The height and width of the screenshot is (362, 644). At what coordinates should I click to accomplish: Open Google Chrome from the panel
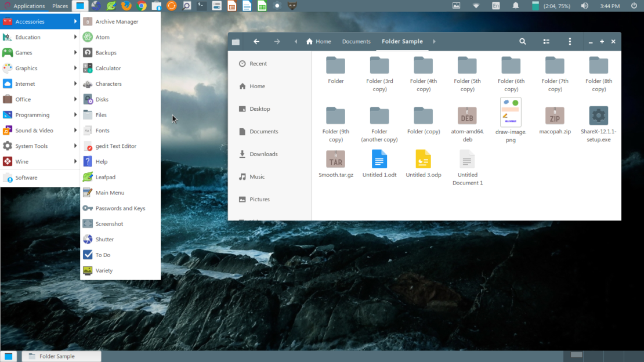[141, 5]
